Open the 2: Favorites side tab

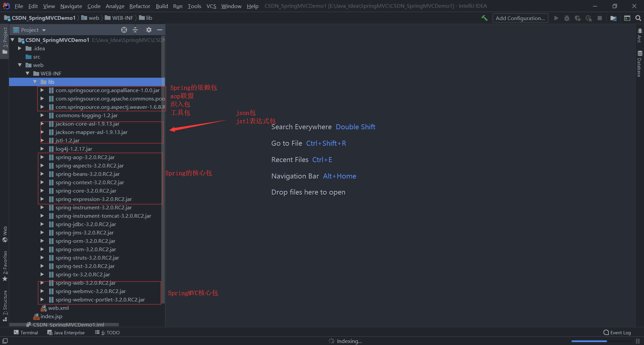5,266
